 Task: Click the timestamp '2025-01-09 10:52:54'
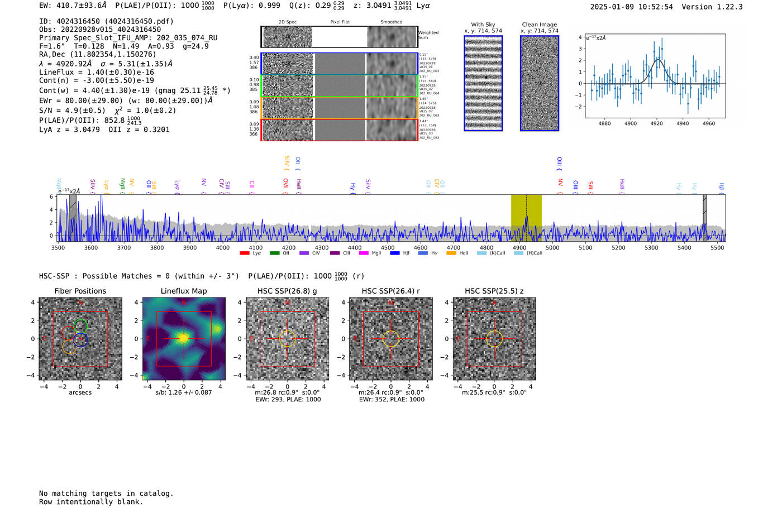632,7
